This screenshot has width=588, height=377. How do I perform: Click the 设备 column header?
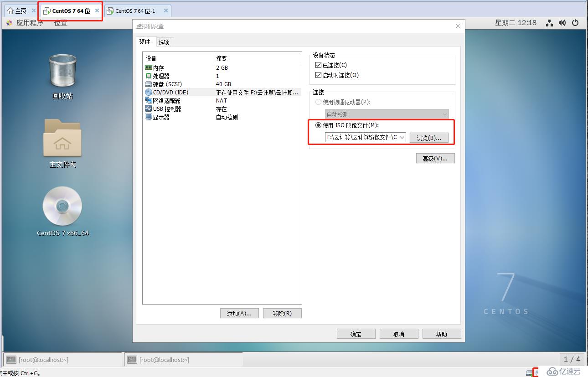tap(178, 58)
